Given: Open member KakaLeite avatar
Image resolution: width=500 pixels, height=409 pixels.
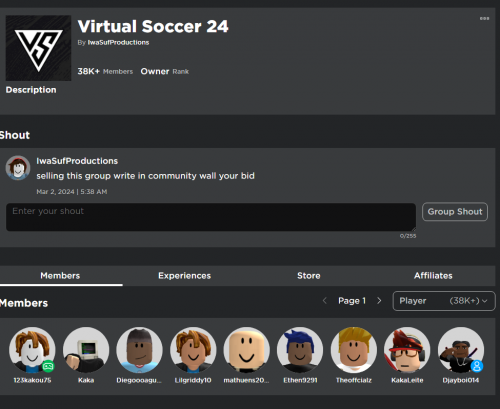Looking at the screenshot, I should [407, 350].
